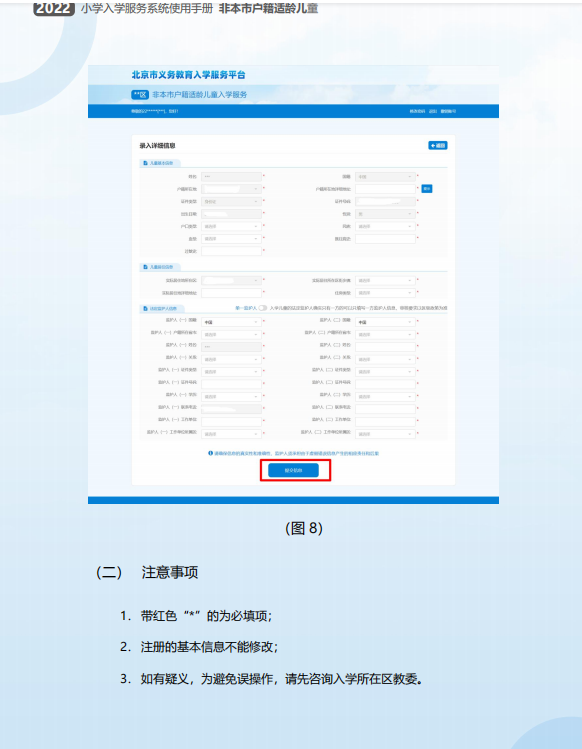Open the child 证件类型 dropdown showing 身份证
Viewport: 582px width, 749px height.
(x=231, y=202)
